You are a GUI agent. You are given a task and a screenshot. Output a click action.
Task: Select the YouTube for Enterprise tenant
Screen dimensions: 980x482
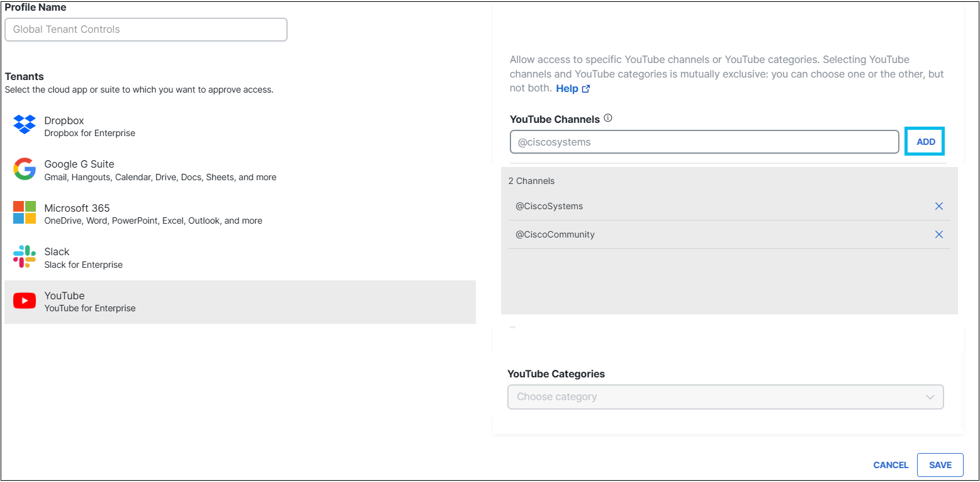240,302
